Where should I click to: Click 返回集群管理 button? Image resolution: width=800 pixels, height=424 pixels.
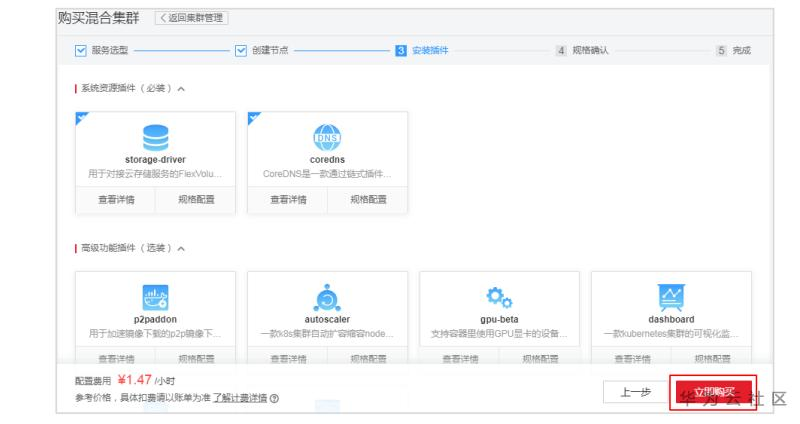[x=191, y=18]
